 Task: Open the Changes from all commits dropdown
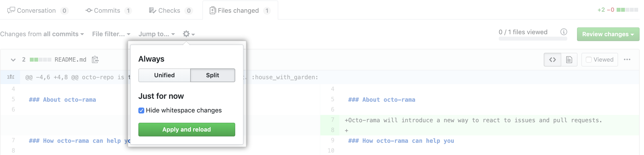click(x=42, y=34)
